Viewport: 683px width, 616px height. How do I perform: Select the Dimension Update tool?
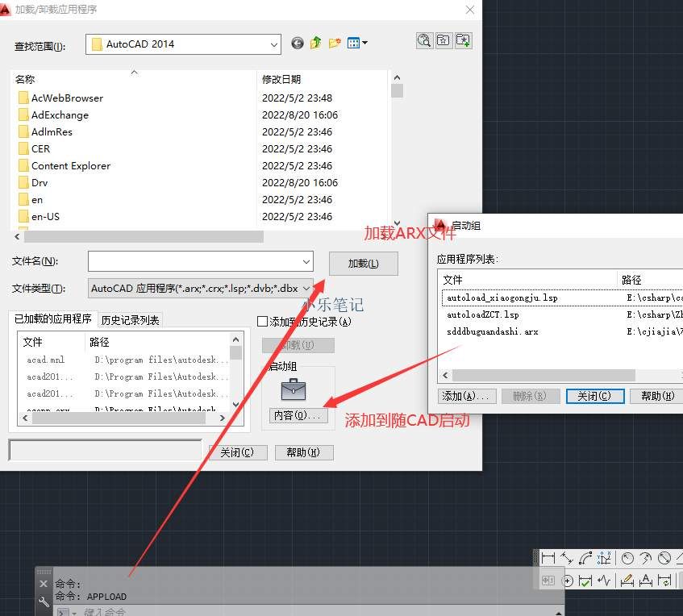pos(664,581)
